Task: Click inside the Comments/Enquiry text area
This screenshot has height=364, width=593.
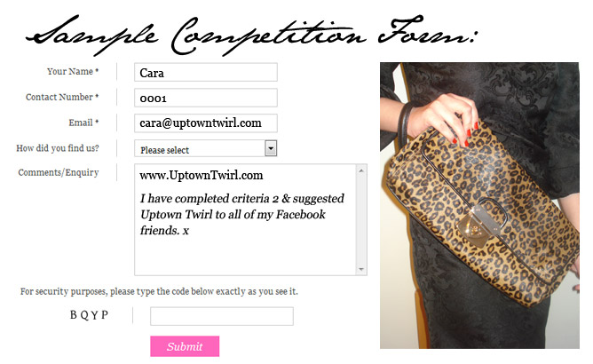Action: [x=245, y=220]
